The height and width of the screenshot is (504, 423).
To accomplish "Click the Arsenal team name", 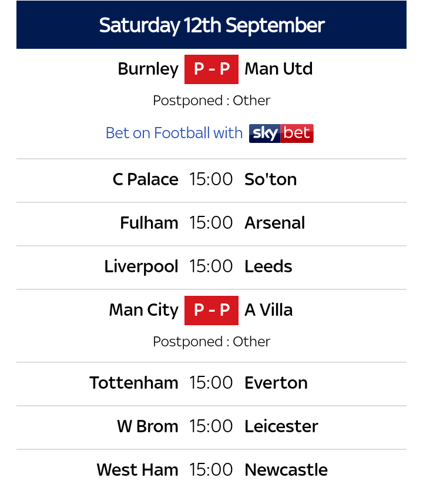I will click(x=274, y=223).
